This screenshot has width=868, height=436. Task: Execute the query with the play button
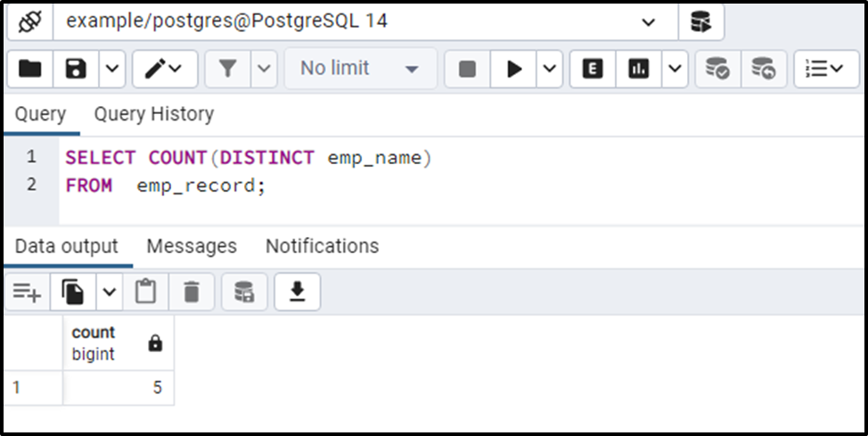click(513, 69)
